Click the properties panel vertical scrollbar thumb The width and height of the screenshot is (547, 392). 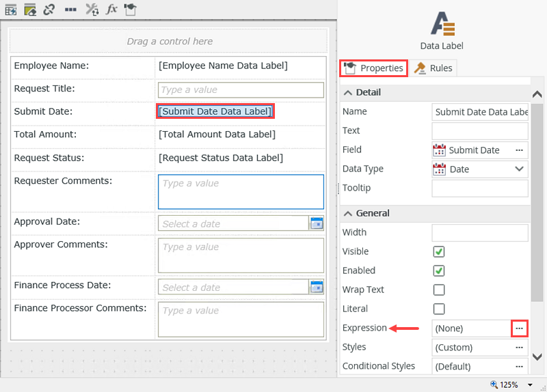pyautogui.click(x=537, y=202)
